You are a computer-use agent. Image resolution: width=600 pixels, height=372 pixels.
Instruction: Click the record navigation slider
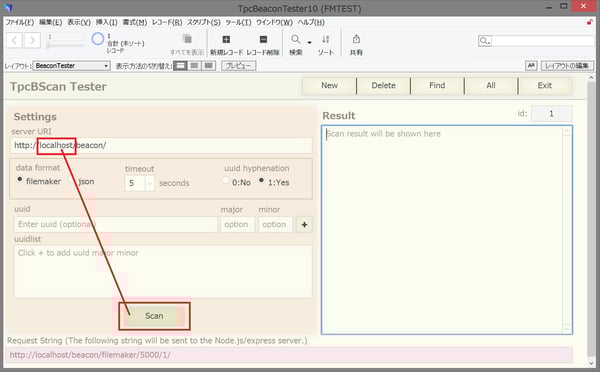point(65,46)
